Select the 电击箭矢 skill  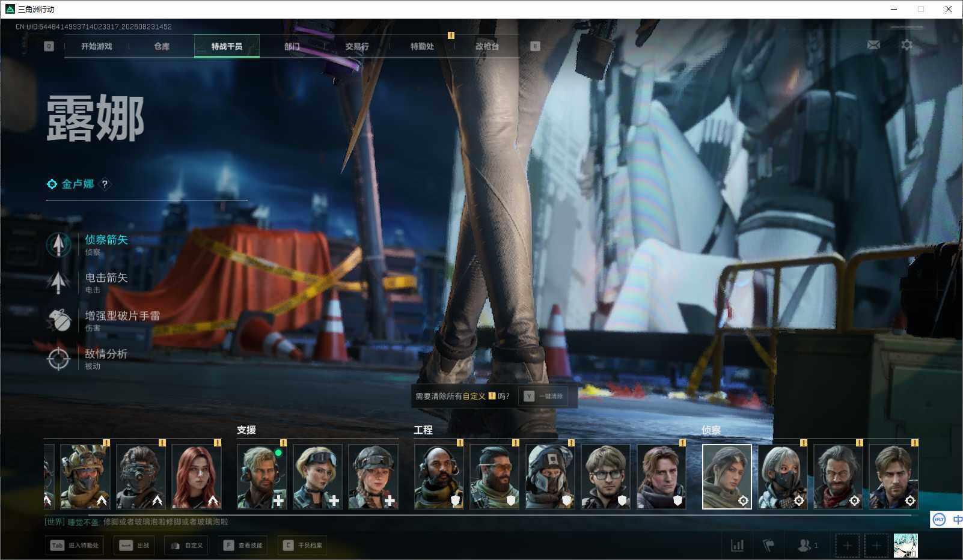pos(88,282)
